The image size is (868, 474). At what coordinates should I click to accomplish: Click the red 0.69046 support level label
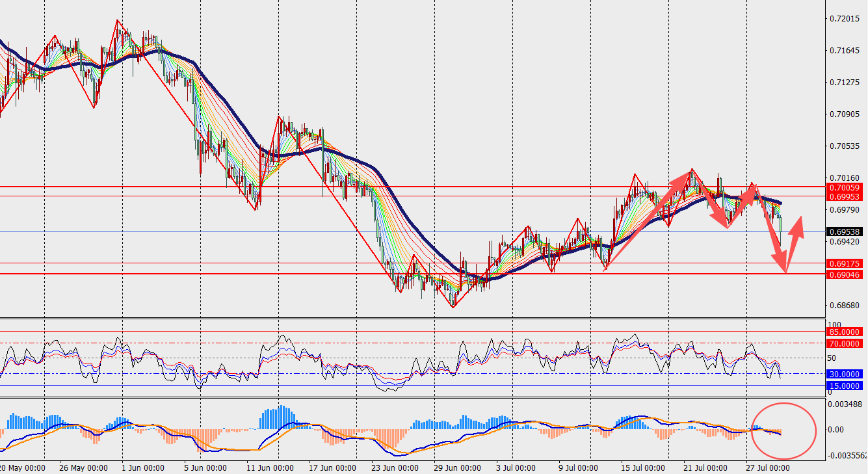(845, 274)
